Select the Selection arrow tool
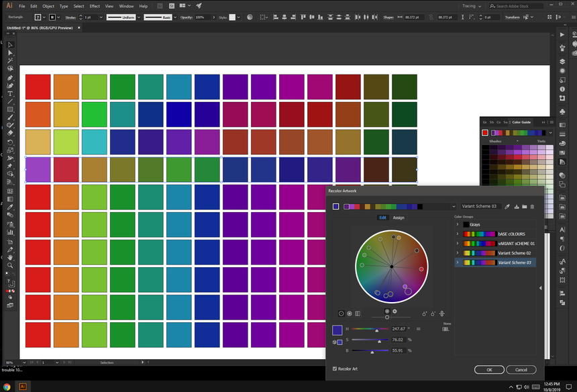Viewport: 577px width, 392px height. (x=10, y=44)
